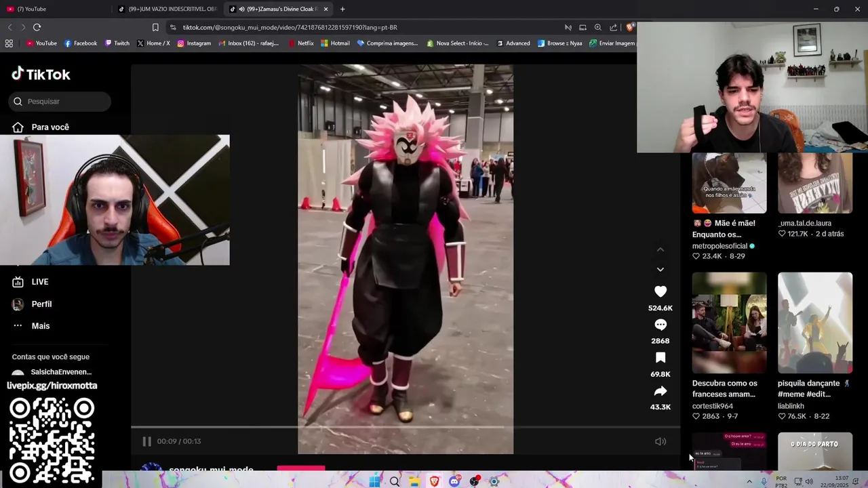The image size is (868, 488).
Task: Click the browser media cast icon
Action: pyautogui.click(x=583, y=27)
